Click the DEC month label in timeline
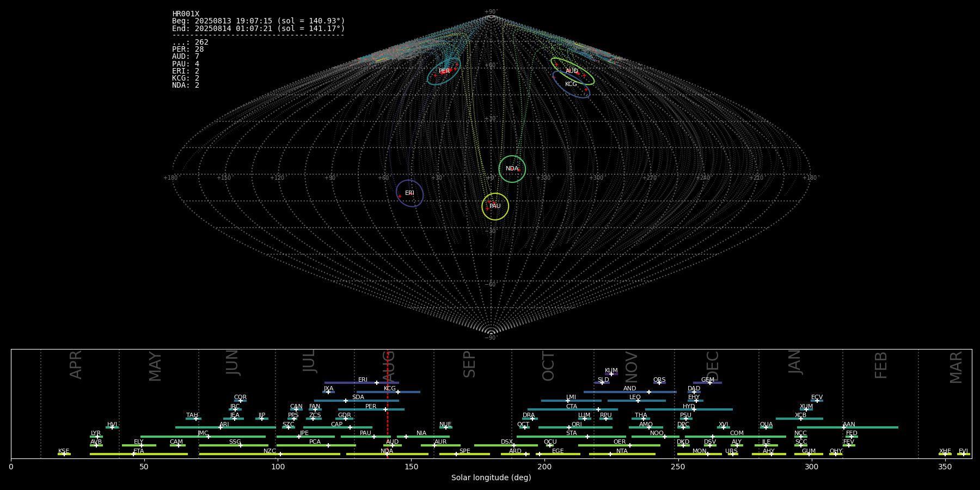980x490 pixels. 713,366
